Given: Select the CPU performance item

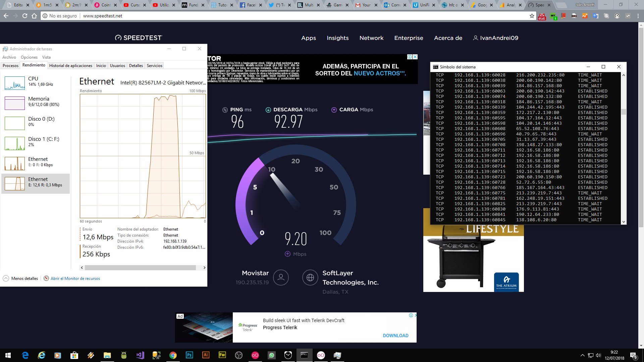Looking at the screenshot, I should point(36,83).
